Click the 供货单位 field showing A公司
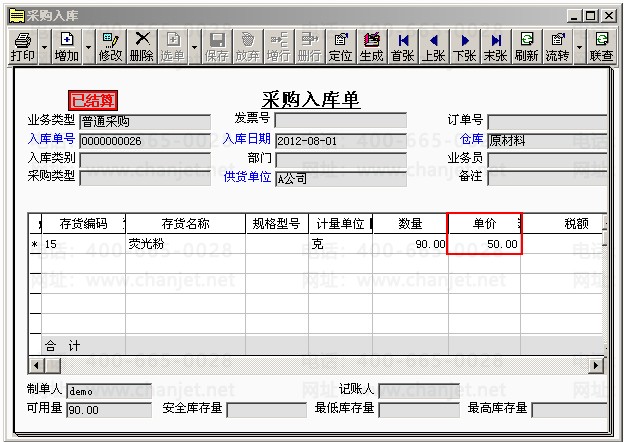Viewport: 624px width, 442px height. coord(341,179)
